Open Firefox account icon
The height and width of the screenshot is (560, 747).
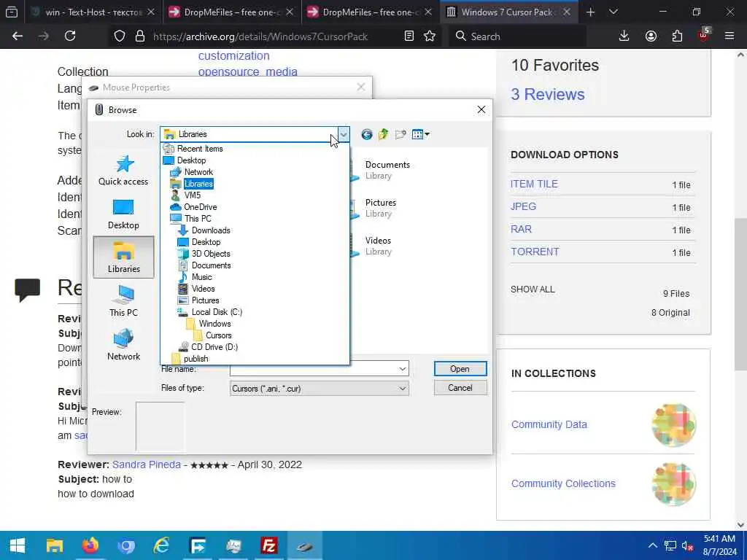click(651, 36)
